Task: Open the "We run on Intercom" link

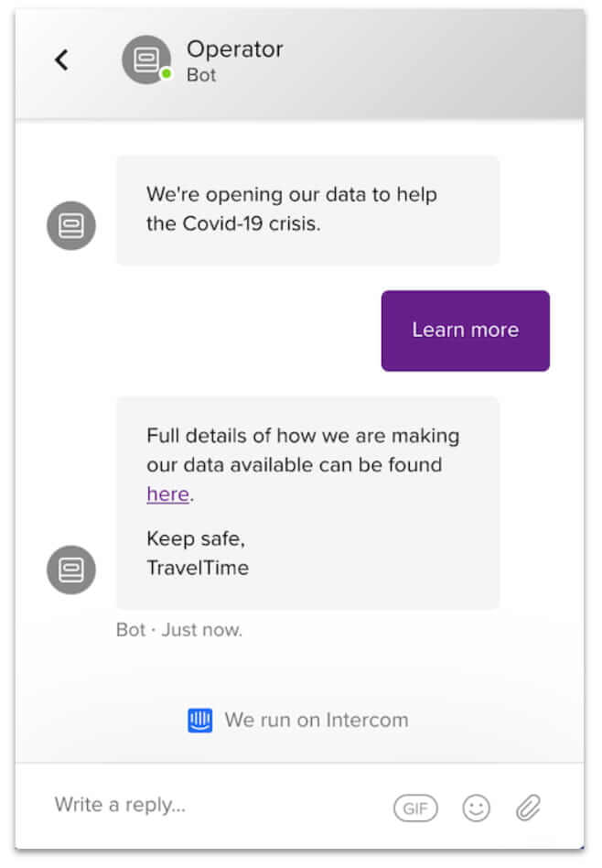Action: 316,721
